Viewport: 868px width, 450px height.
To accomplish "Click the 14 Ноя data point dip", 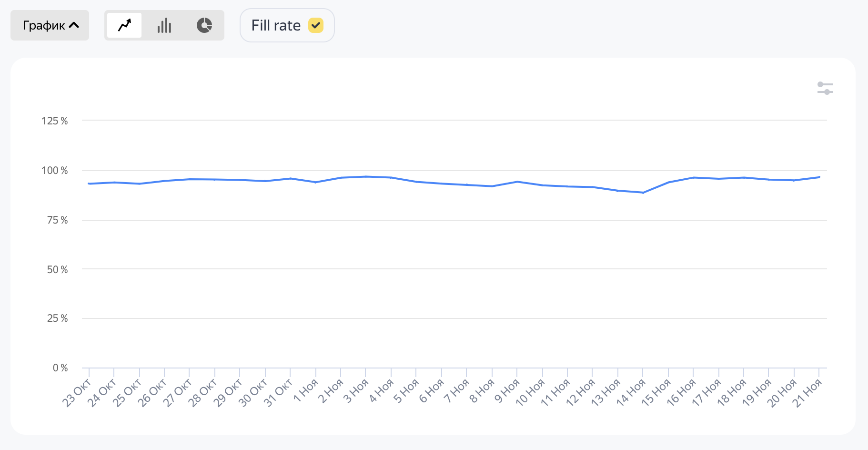I will 643,193.
